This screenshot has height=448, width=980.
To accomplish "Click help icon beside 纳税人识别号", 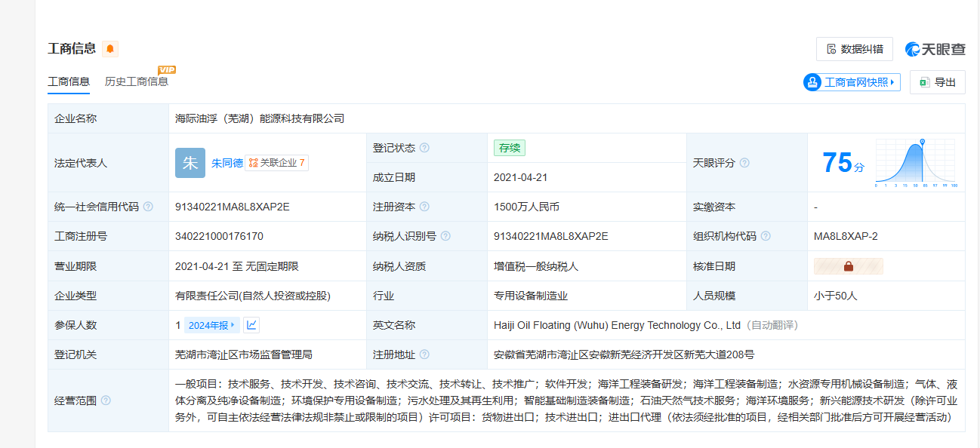I will (445, 236).
